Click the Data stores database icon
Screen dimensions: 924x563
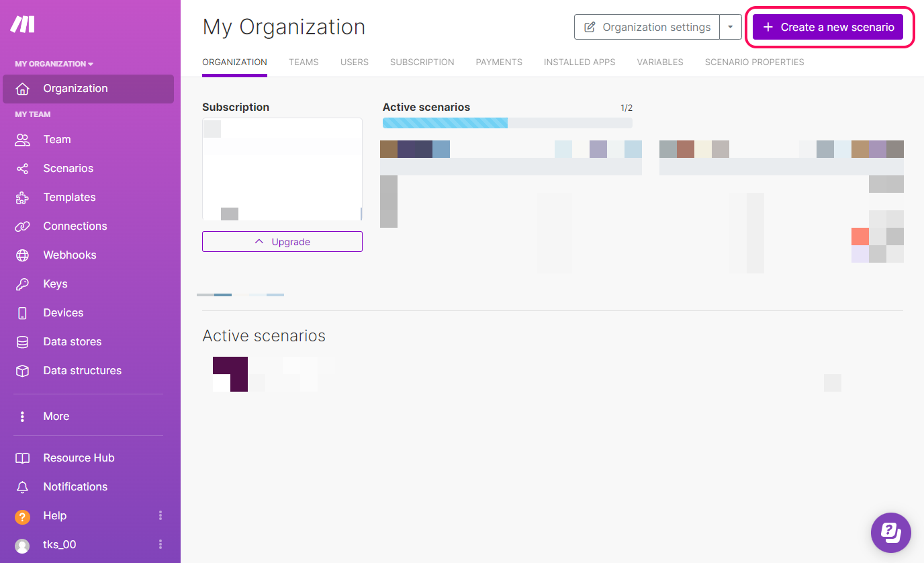tap(23, 342)
